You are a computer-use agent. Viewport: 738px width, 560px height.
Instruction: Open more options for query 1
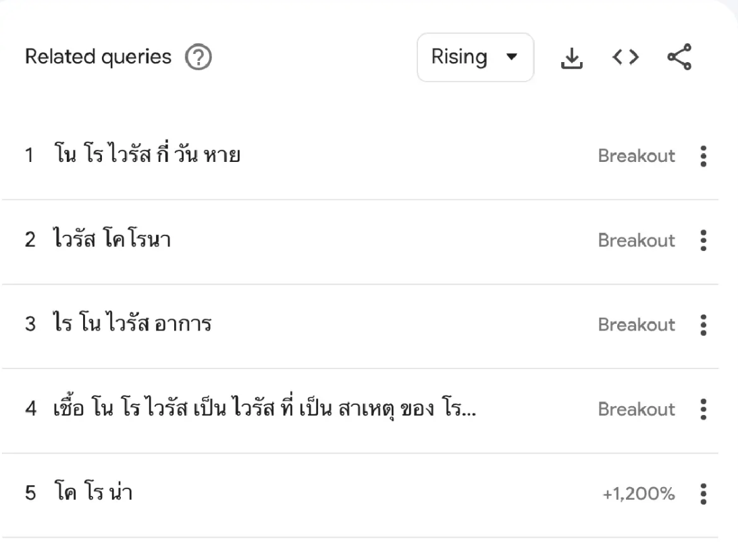(x=703, y=156)
